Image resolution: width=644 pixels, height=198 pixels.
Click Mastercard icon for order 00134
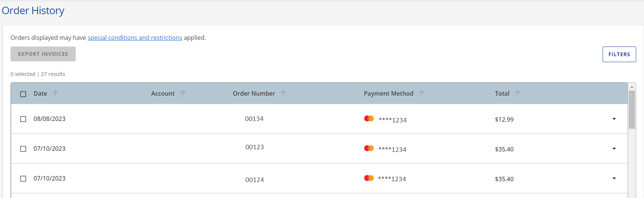[x=369, y=119]
